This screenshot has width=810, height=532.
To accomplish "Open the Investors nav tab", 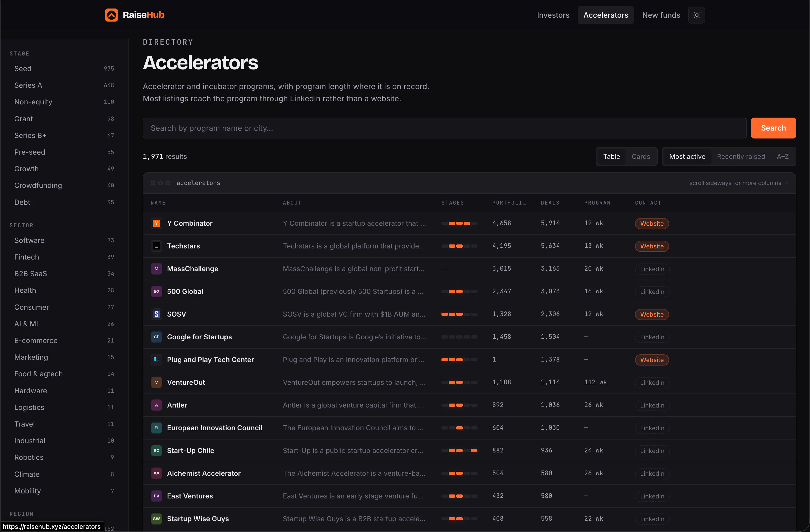I will pos(553,15).
